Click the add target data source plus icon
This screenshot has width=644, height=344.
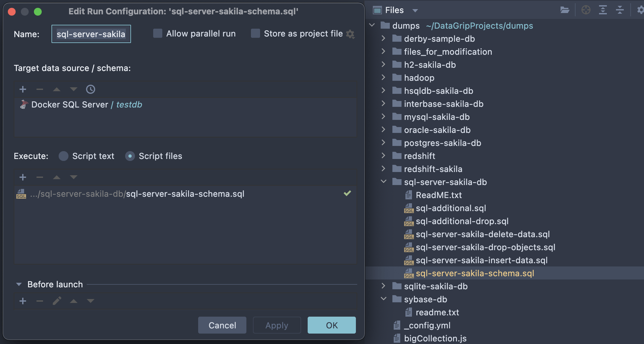point(23,89)
